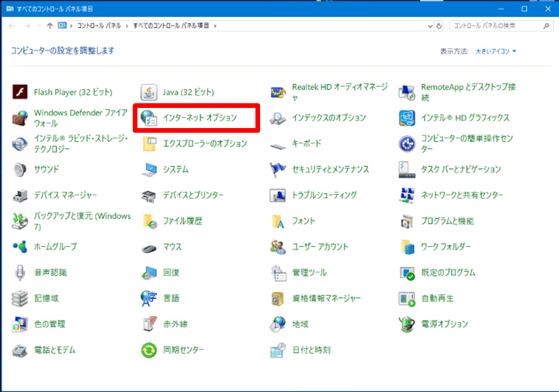The image size is (559, 392).
Task: Expand chevron after すべてのコントロール パネル項目 in address bar
Action: pyautogui.click(x=215, y=26)
